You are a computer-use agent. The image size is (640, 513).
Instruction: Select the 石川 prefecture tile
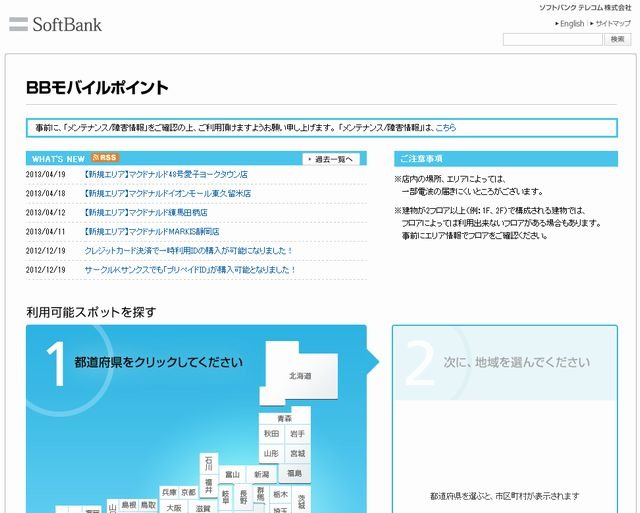click(x=209, y=464)
